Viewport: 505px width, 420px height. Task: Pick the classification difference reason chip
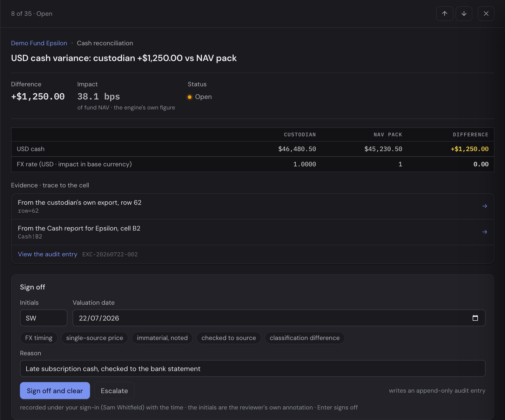point(305,338)
